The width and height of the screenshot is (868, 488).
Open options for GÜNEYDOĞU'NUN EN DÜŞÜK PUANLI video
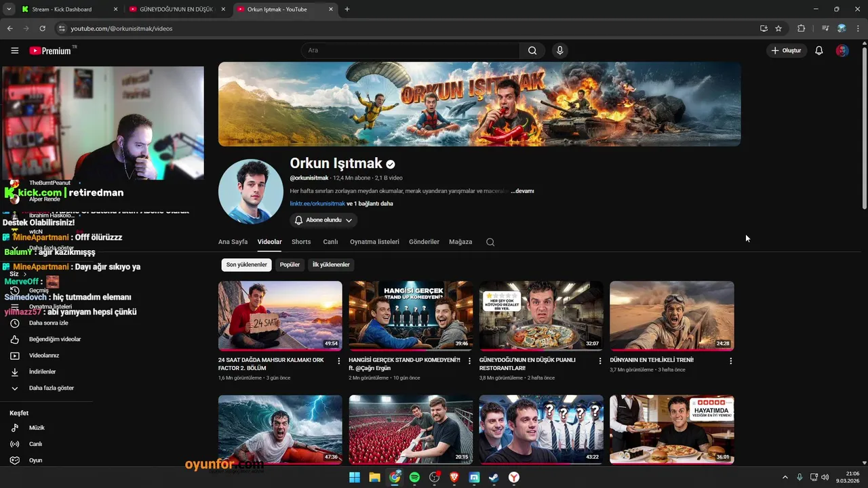click(600, 361)
